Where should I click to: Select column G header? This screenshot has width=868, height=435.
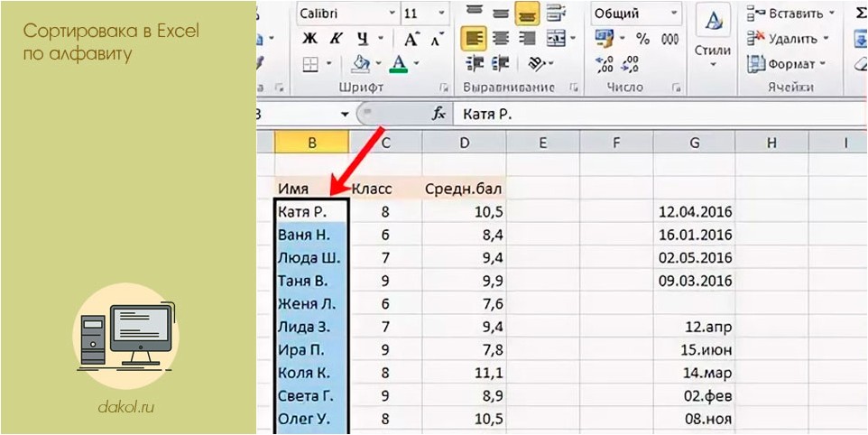click(x=694, y=143)
